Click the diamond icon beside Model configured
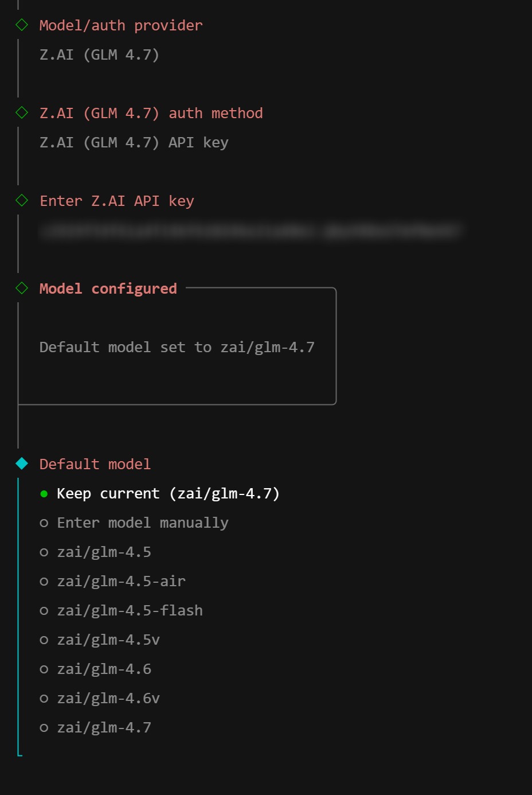Viewport: 532px width, 795px height. pyautogui.click(x=22, y=288)
